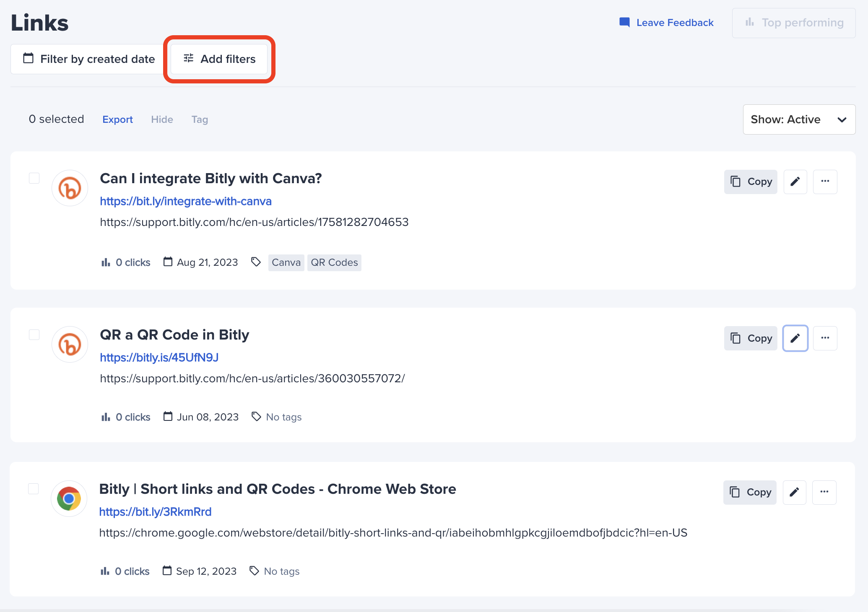Edit the Chrome Web Store link
Image resolution: width=868 pixels, height=612 pixels.
[x=794, y=492]
